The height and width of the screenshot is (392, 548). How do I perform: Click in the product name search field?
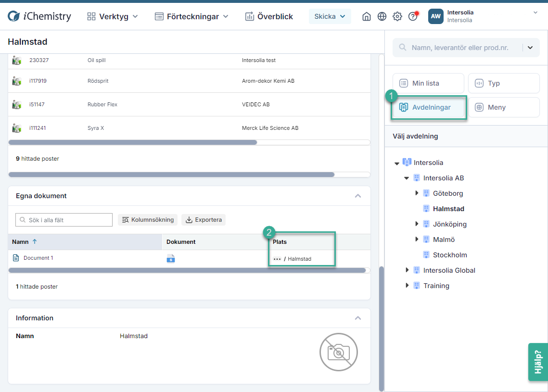tap(460, 48)
